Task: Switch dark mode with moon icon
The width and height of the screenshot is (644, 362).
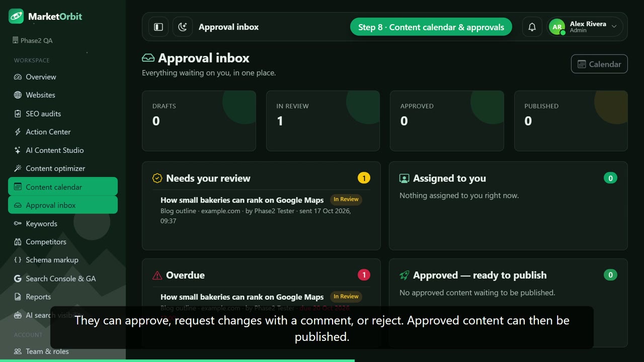Action: pos(183,27)
